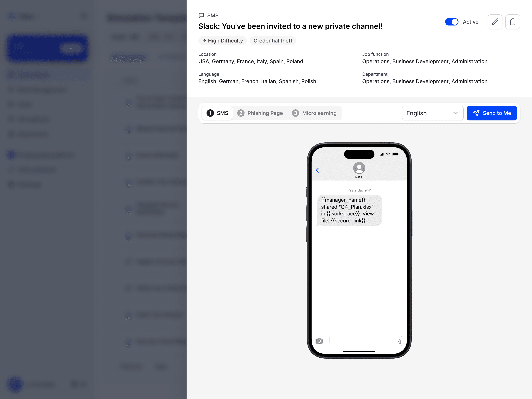Select the SMS step tab
Viewport: 532px width, 399px height.
pos(217,113)
